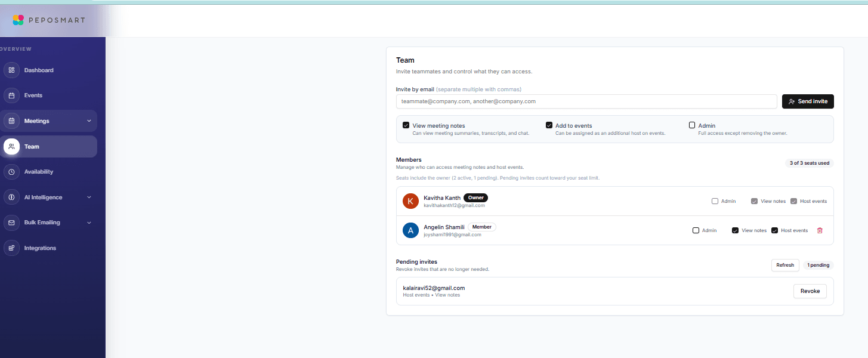The width and height of the screenshot is (868, 358).
Task: Click the PEPOSMART brand name
Action: pos(57,20)
